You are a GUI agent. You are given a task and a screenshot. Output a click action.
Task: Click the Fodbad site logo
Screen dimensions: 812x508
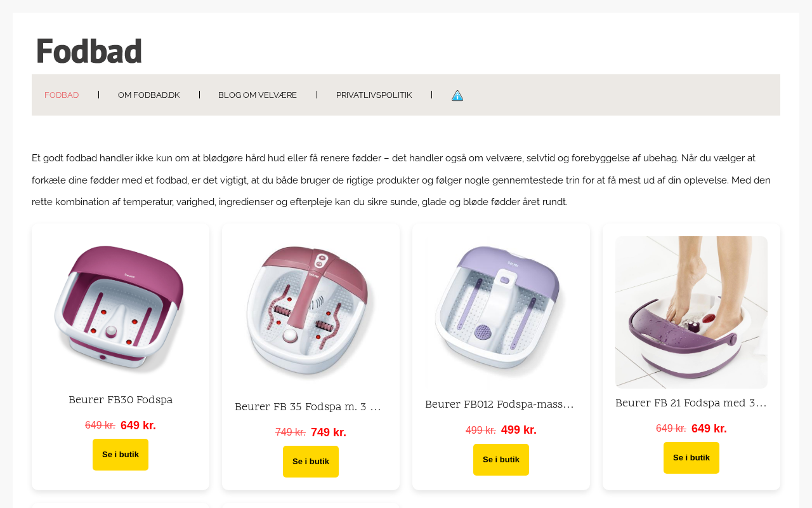pyautogui.click(x=89, y=51)
